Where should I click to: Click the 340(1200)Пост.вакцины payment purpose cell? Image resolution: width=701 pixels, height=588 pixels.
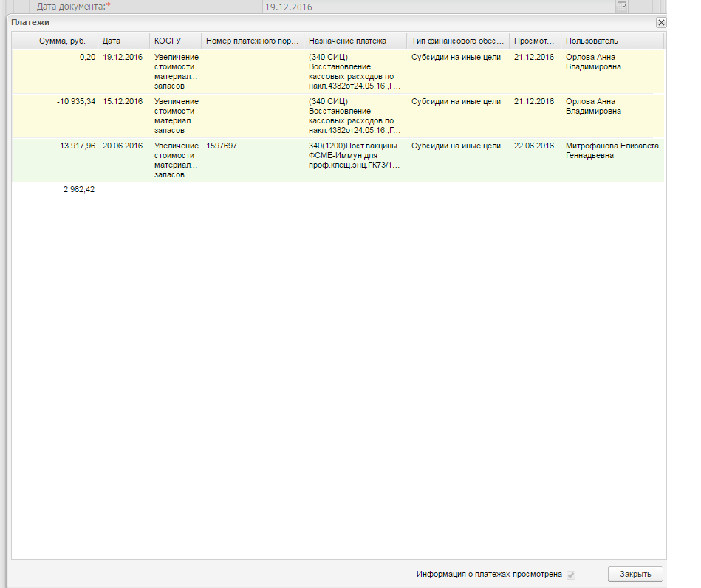354,156
